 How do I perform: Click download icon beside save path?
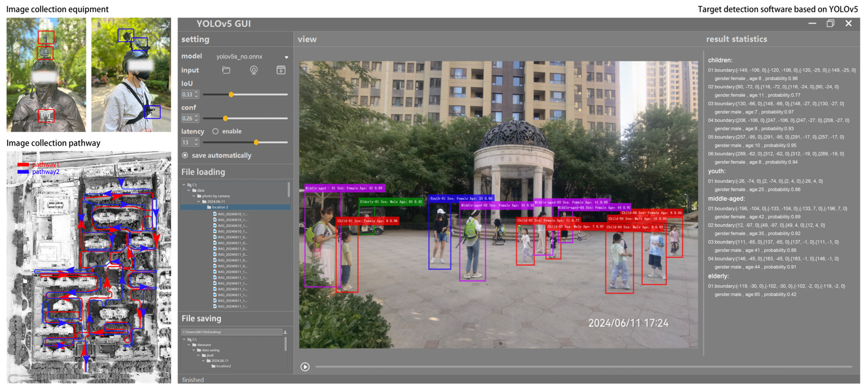pyautogui.click(x=285, y=332)
